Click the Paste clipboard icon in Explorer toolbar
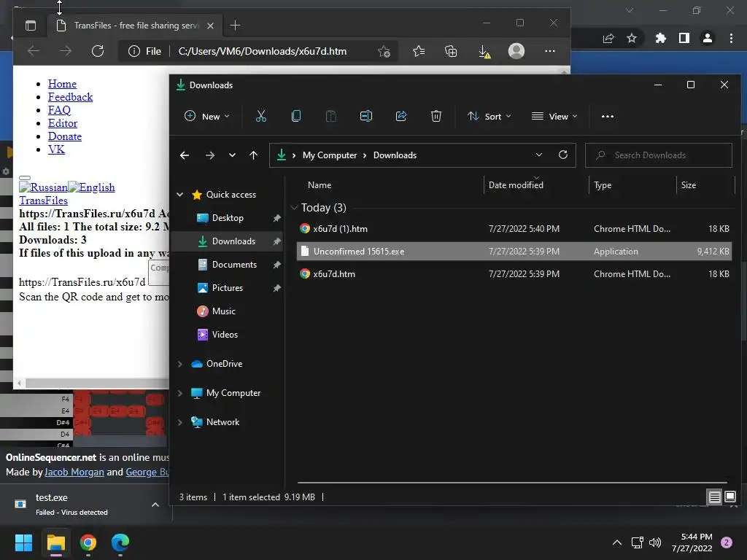 330,116
